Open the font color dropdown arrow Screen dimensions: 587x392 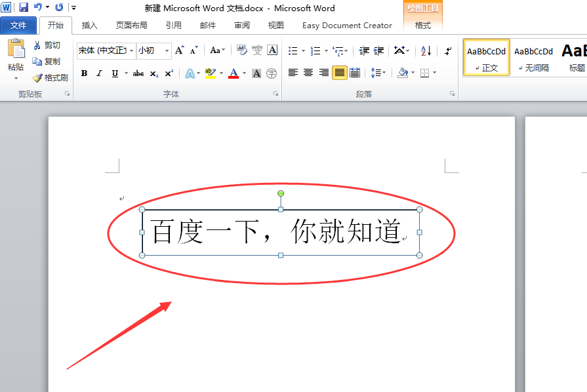click(x=245, y=73)
